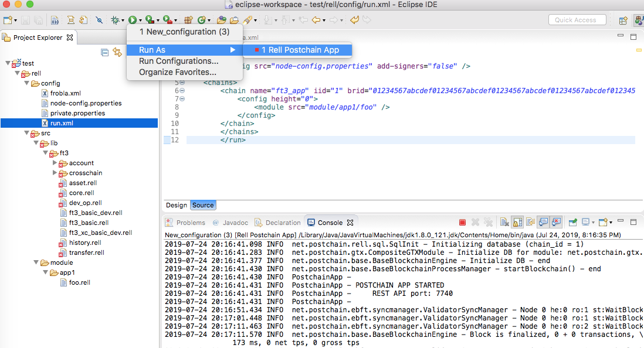Toggle Word Wrap in Console
The image size is (644, 348).
coord(530,223)
